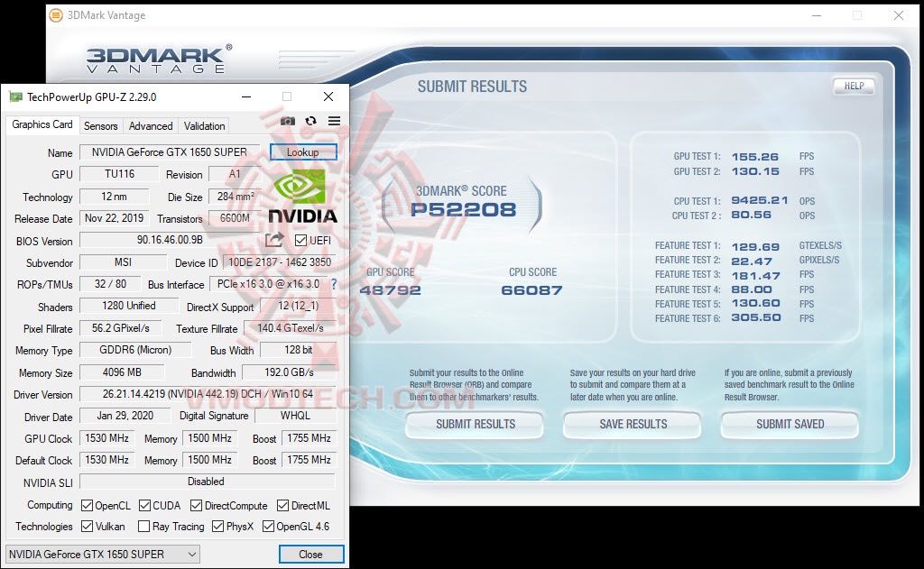Click the GPU-Z title bar app icon

[15, 96]
